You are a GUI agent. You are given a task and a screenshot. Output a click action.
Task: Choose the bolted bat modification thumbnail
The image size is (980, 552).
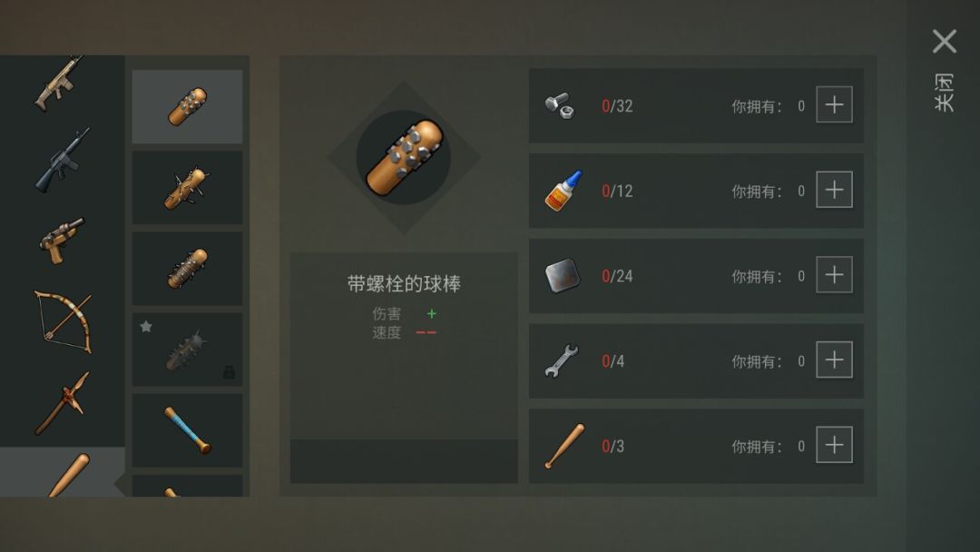(x=188, y=106)
